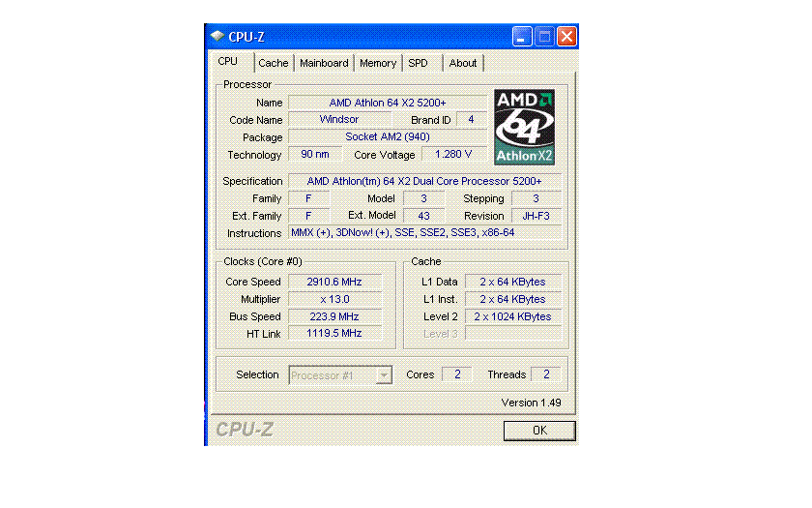812x508 pixels.
Task: Click the Threads value 2
Action: (546, 374)
